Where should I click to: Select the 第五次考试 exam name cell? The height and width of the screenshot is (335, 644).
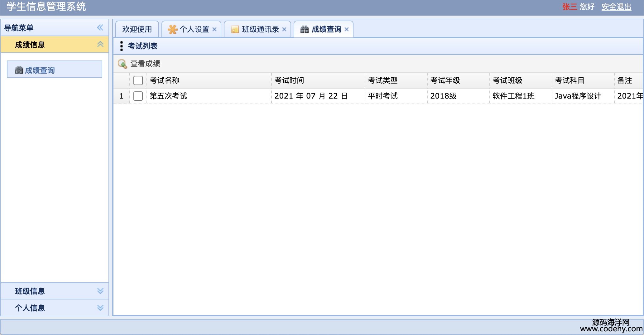pos(209,96)
